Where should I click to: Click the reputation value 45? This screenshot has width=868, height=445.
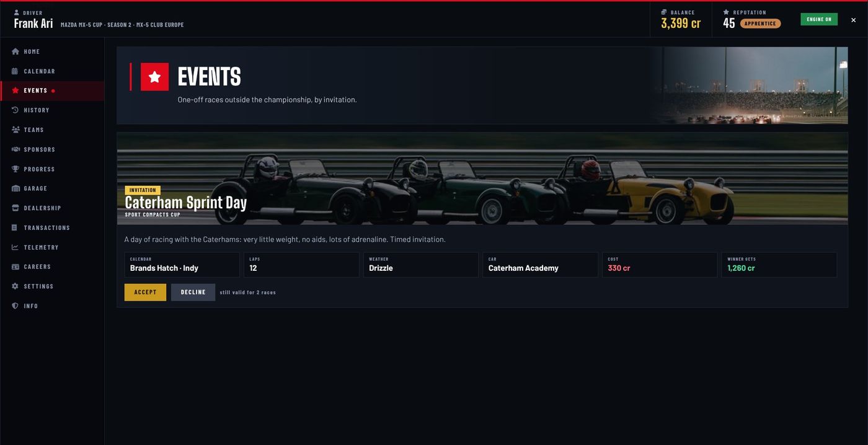coord(729,24)
